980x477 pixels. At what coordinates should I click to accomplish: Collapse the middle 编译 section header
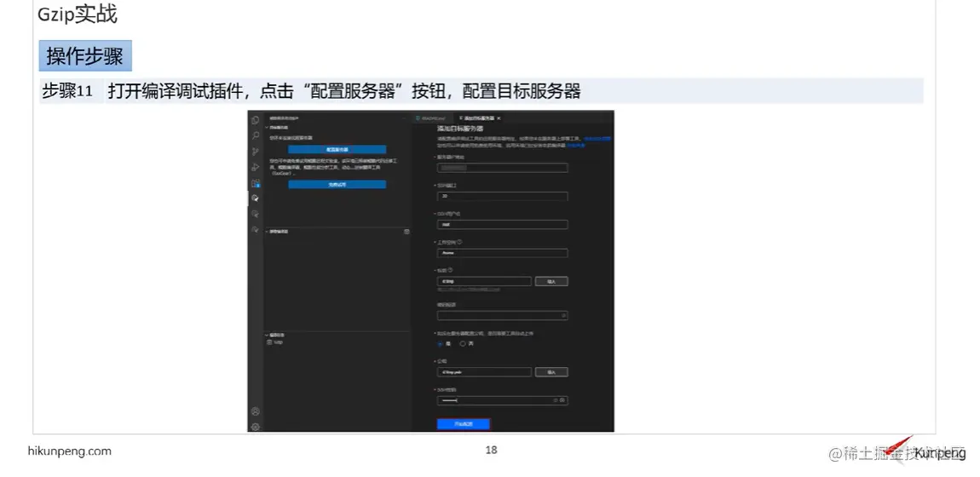(x=277, y=232)
